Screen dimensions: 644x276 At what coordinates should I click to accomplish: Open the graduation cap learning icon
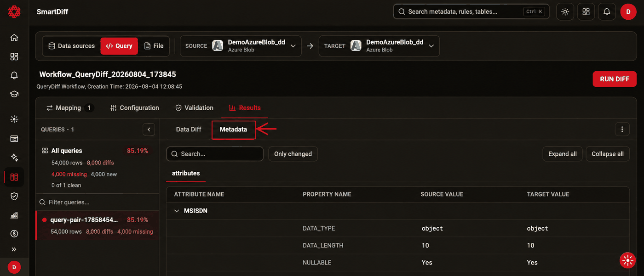click(x=14, y=94)
